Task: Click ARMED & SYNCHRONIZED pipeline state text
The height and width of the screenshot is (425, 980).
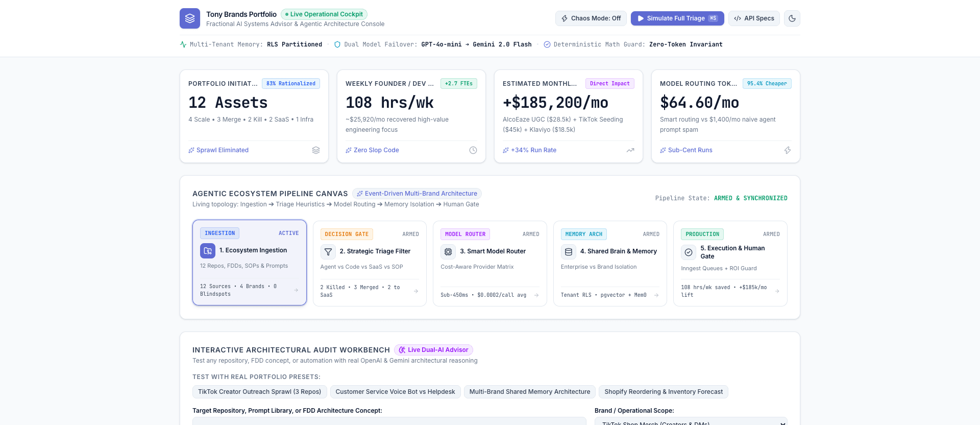Action: pos(751,198)
